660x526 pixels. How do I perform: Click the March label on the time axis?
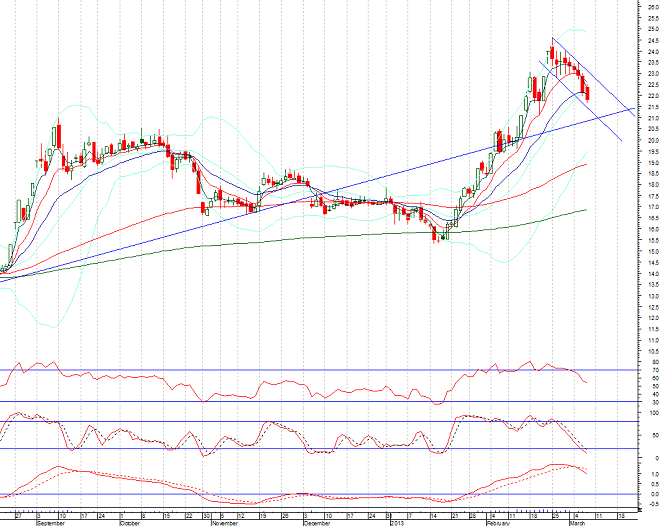tap(579, 522)
